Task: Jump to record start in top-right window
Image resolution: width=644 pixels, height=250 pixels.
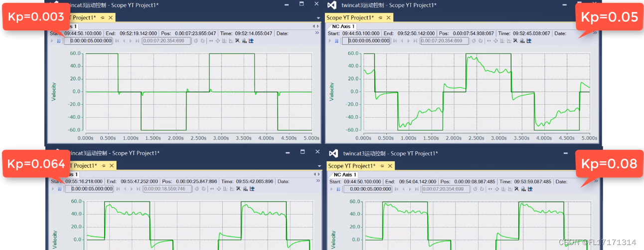Action: coord(395,40)
